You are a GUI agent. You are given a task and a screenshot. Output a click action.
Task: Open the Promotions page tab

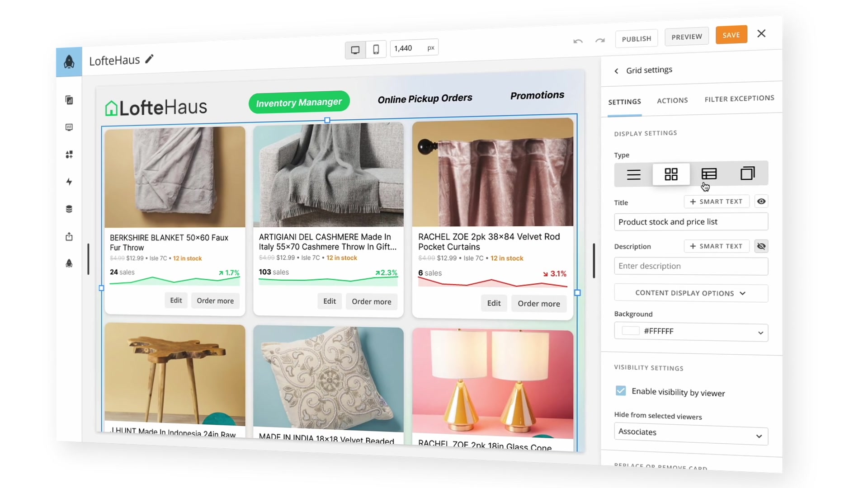537,95
